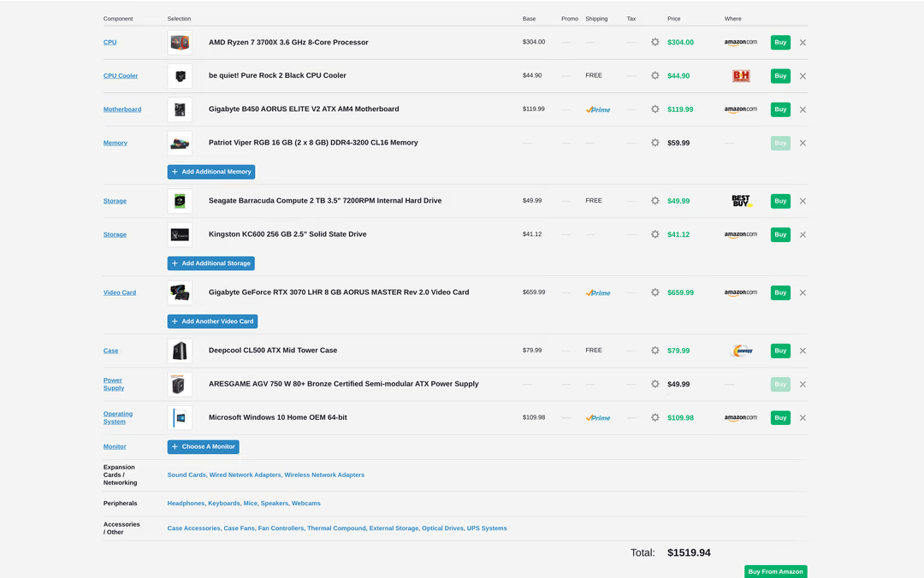This screenshot has width=924, height=578.
Task: Click the $304.00 CPU price link
Action: (x=680, y=43)
